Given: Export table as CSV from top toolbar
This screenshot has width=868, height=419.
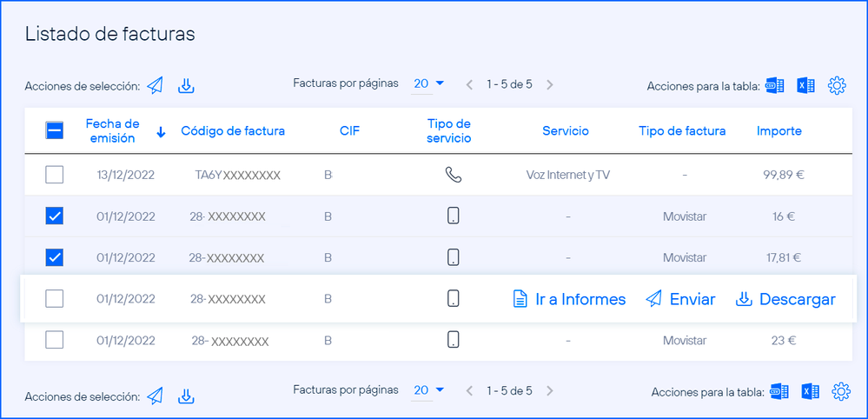Looking at the screenshot, I should point(775,85).
